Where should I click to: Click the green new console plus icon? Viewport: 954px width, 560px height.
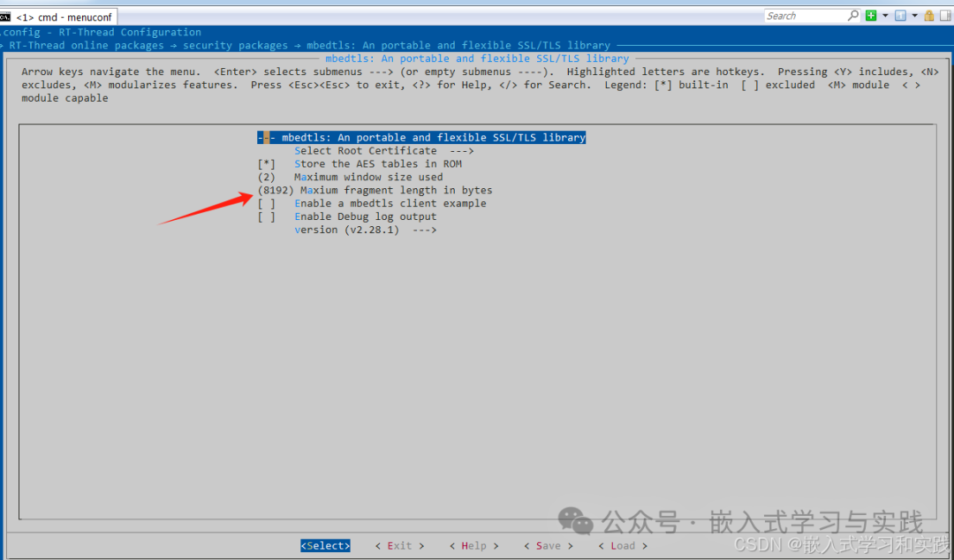(x=871, y=16)
